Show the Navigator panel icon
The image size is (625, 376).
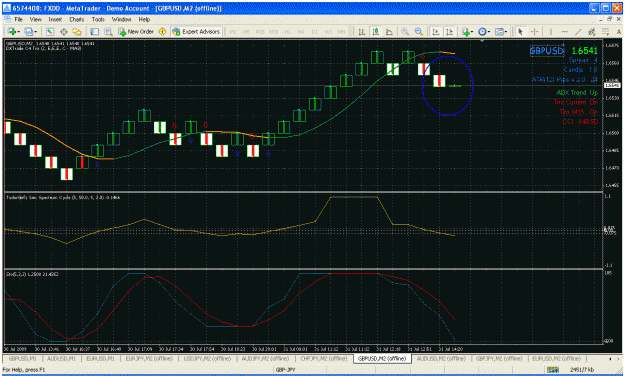(77, 31)
